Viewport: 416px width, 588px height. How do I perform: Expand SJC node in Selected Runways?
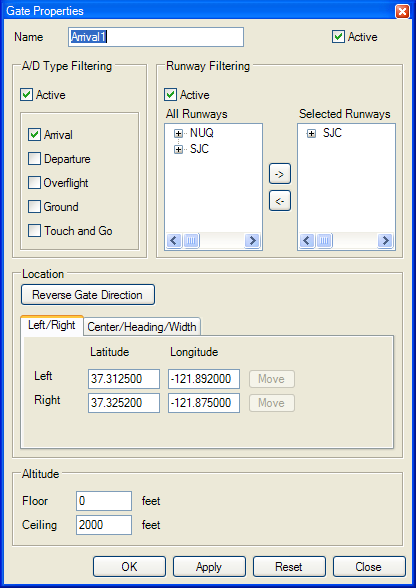click(x=311, y=134)
